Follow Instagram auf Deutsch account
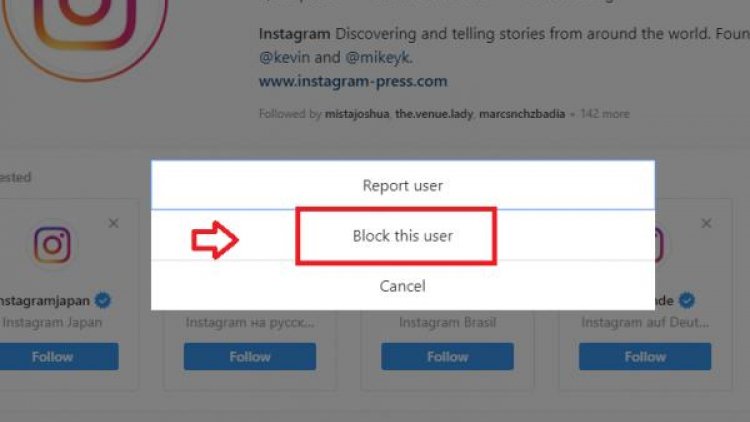Viewport: 750px width, 422px height. tap(645, 356)
